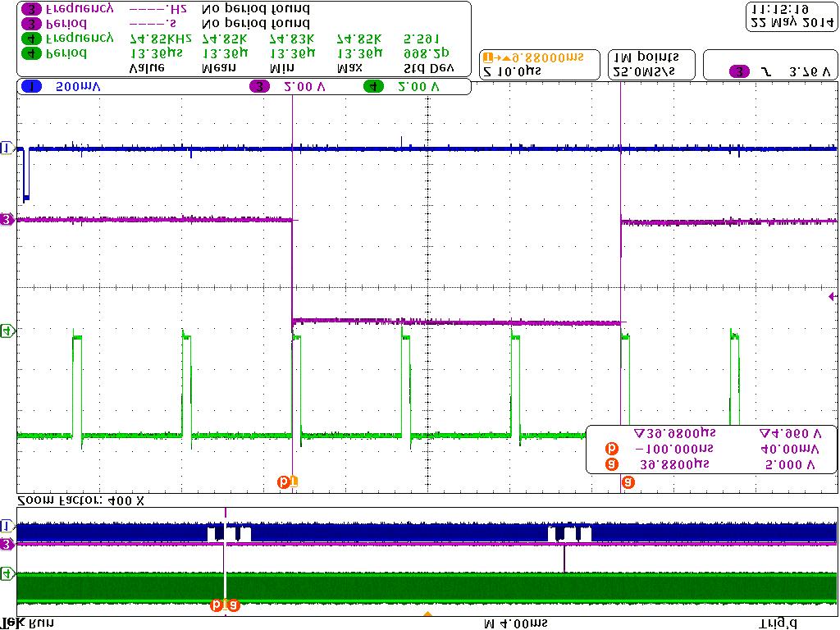
Task: Click cursor a time value 39.8800µs
Action: 675,464
